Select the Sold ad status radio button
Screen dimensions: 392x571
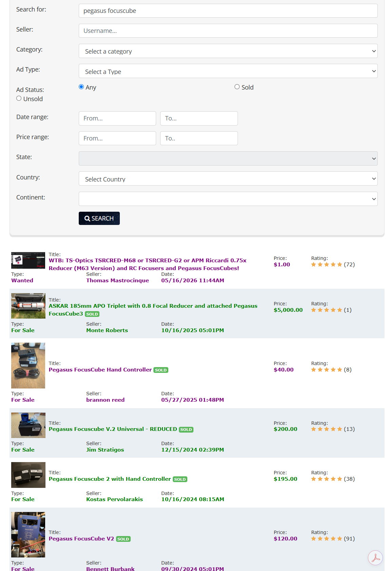pyautogui.click(x=237, y=87)
